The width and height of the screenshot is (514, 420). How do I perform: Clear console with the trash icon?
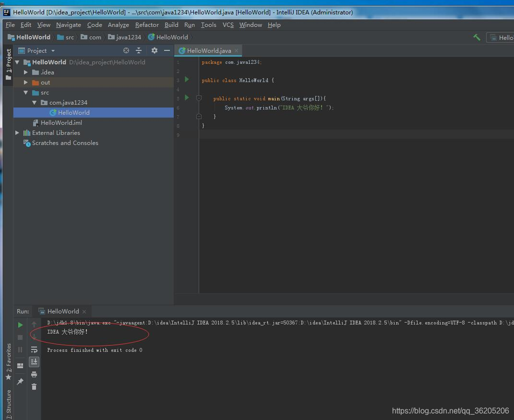(x=34, y=387)
